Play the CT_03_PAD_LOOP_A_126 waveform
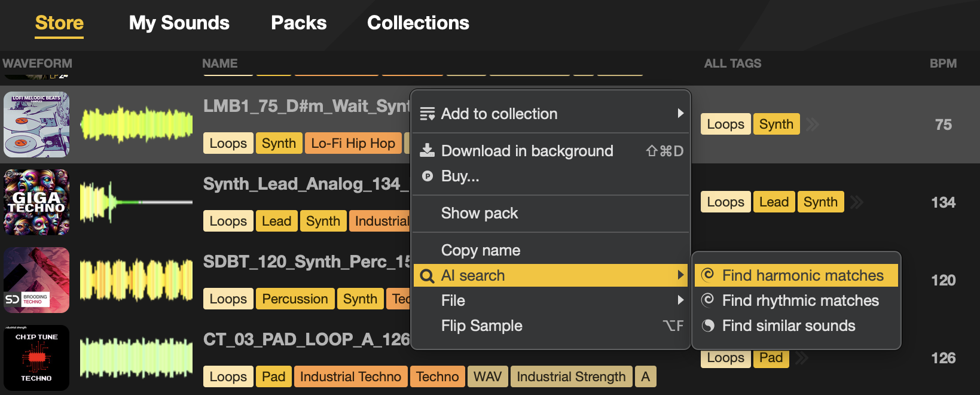The height and width of the screenshot is (395, 980). point(136,358)
